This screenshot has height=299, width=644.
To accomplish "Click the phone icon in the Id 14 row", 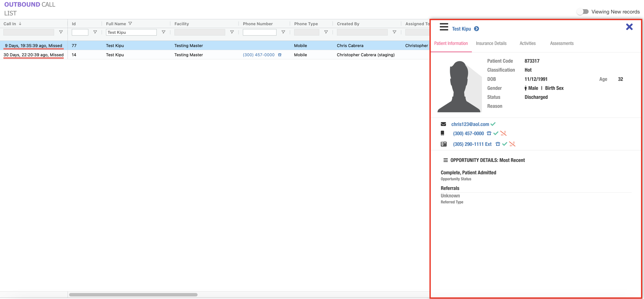I will tap(280, 55).
